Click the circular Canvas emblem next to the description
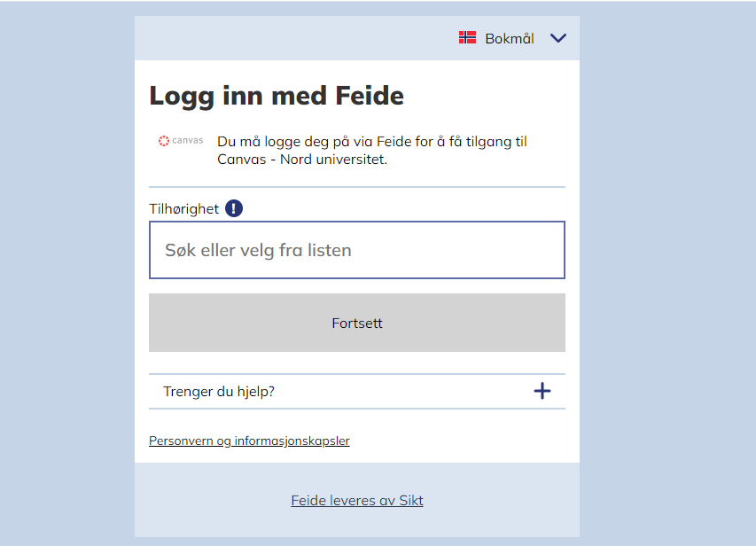This screenshot has height=546, width=756. [164, 140]
